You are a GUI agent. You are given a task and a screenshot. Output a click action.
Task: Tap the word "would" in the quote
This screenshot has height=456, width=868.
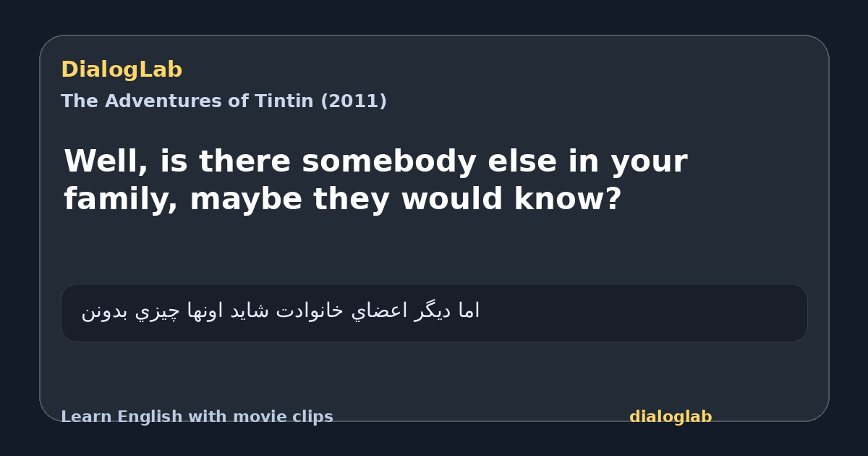[x=449, y=199]
